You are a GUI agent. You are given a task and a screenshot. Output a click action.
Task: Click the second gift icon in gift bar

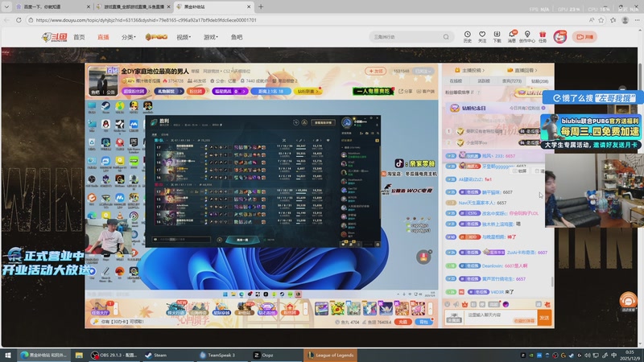(x=337, y=308)
